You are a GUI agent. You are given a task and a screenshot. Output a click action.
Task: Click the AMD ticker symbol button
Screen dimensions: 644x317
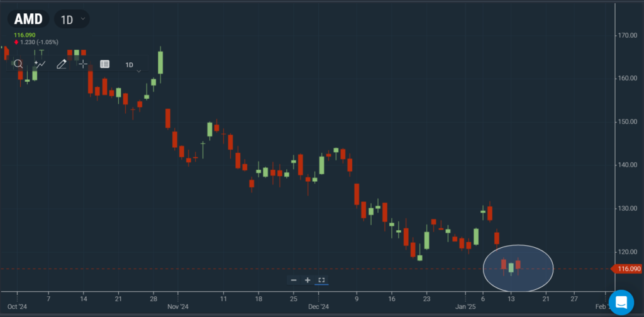(x=29, y=19)
